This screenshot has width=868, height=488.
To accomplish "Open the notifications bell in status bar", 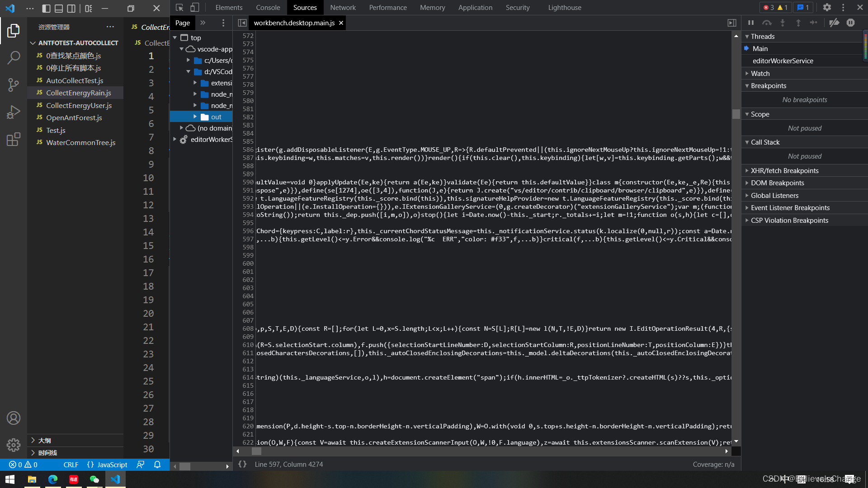I will click(x=156, y=465).
